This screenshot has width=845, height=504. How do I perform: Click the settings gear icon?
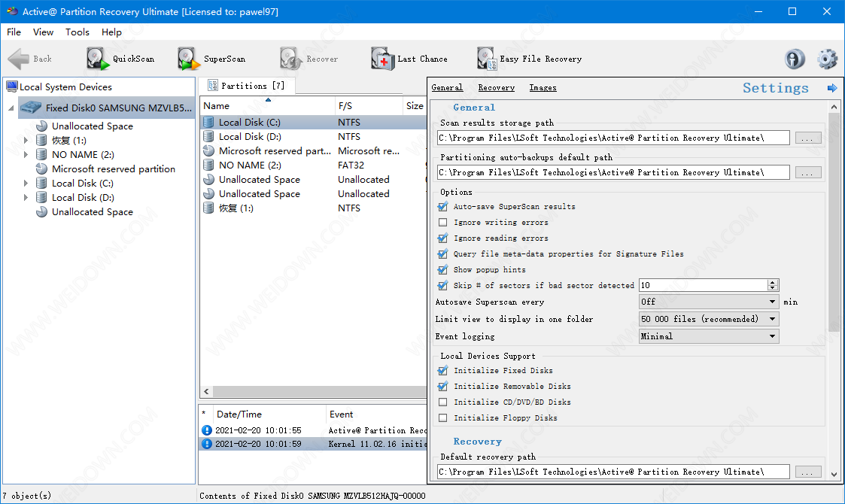click(x=827, y=59)
